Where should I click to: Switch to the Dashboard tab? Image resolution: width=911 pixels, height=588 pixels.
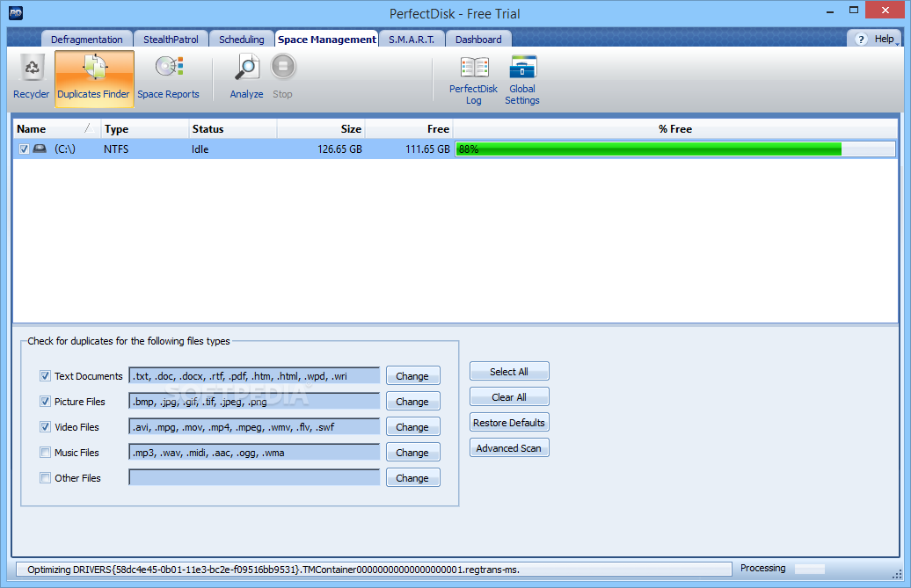point(478,40)
